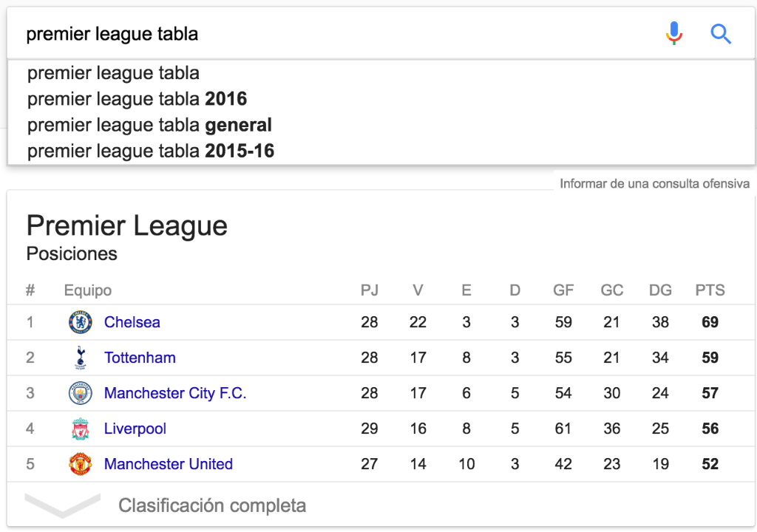
Task: Click the Liverpool club crest
Action: click(80, 429)
